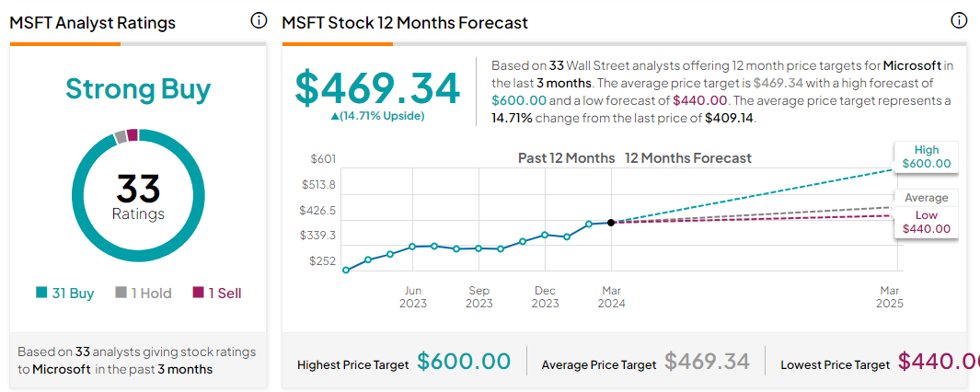Select the Average forecast tag
The width and height of the screenshot is (980, 392).
(926, 198)
